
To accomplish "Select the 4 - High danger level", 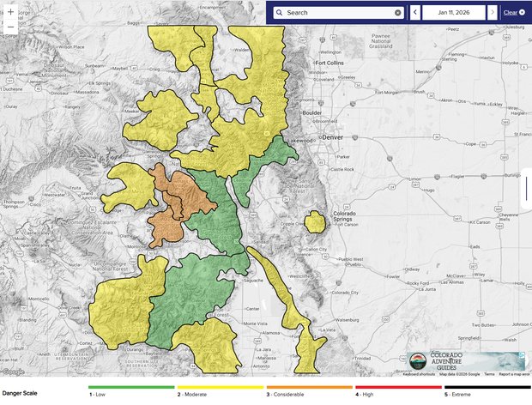I will click(x=368, y=394).
